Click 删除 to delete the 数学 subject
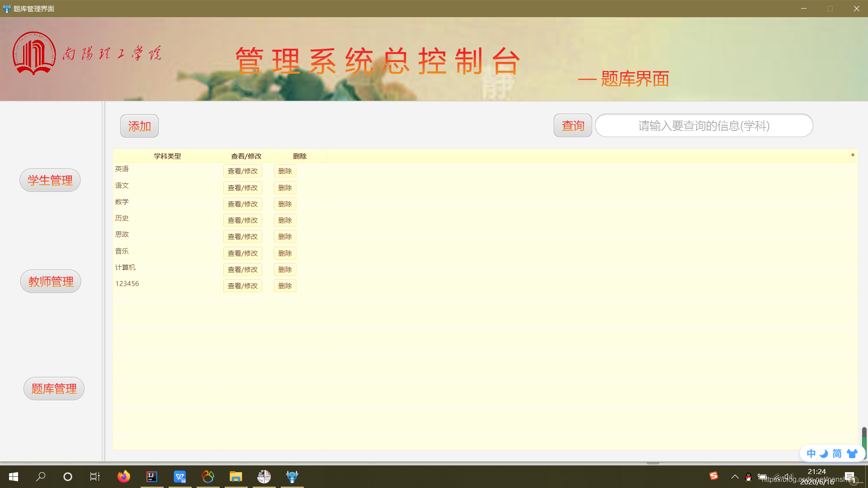Image resolution: width=868 pixels, height=488 pixels. click(284, 204)
